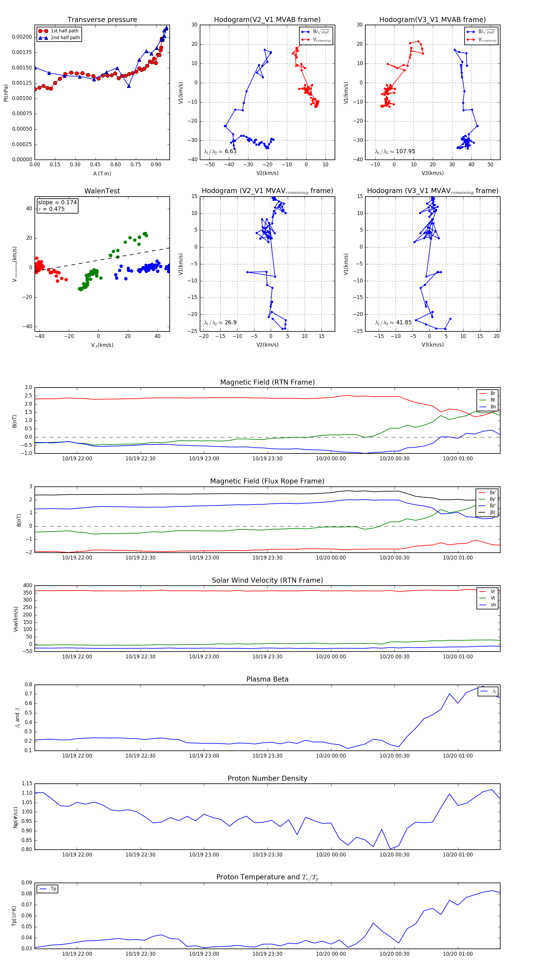
Task: Select B/√μ0ρ legend entry in V2_V1 MVAB hodogram
Action: pos(316,32)
